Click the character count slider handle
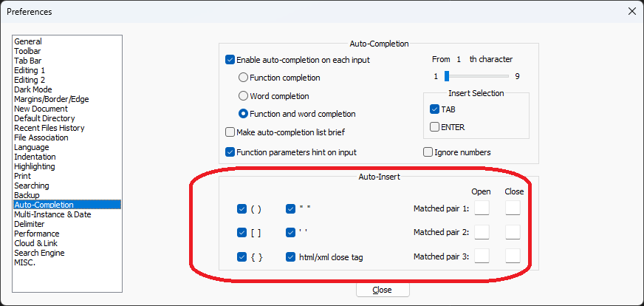This screenshot has width=644, height=306. click(x=447, y=76)
